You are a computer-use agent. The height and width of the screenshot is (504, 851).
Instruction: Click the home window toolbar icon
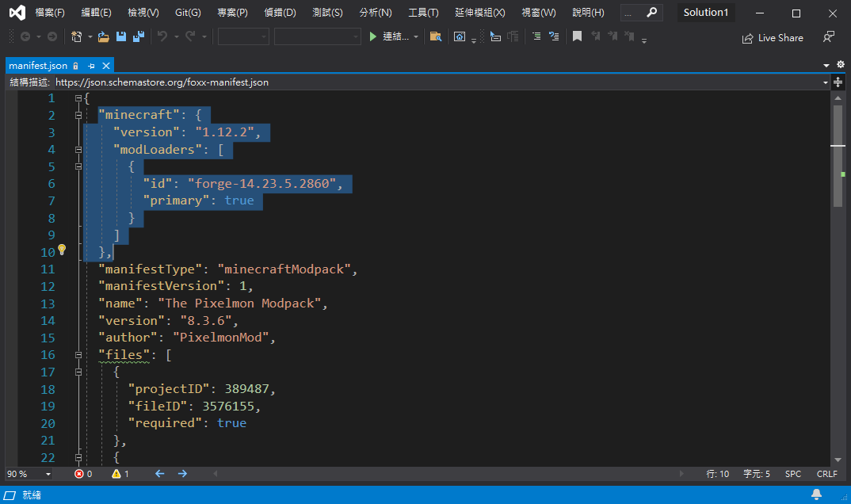[x=459, y=37]
